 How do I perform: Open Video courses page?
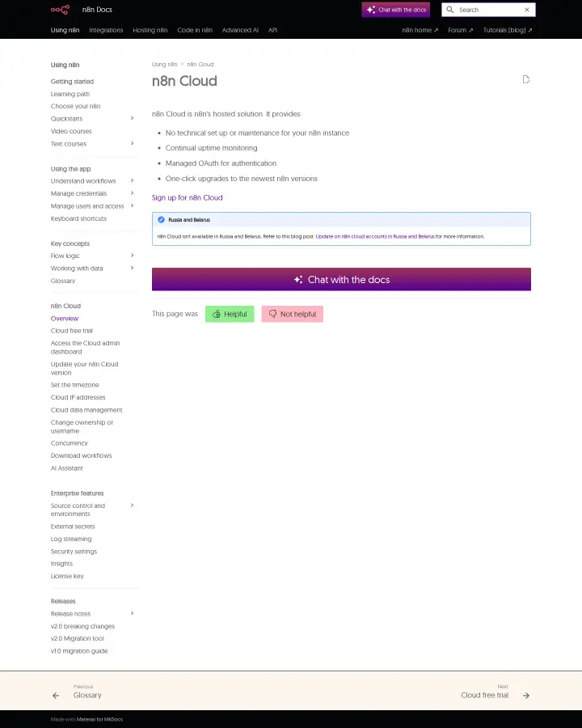pos(71,131)
